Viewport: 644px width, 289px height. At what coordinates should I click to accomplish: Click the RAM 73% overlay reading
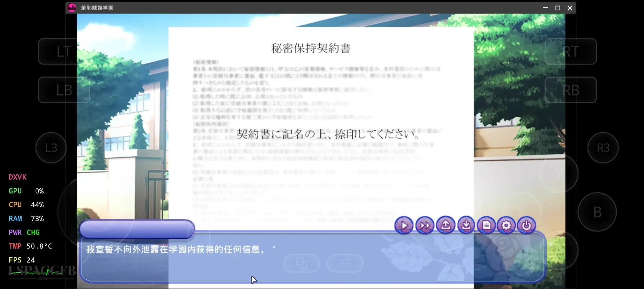click(x=26, y=219)
